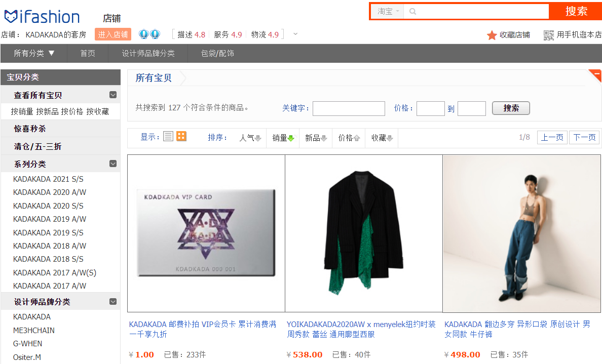Open the KADAKADA VIP card product image
The width and height of the screenshot is (602, 364).
[206, 233]
